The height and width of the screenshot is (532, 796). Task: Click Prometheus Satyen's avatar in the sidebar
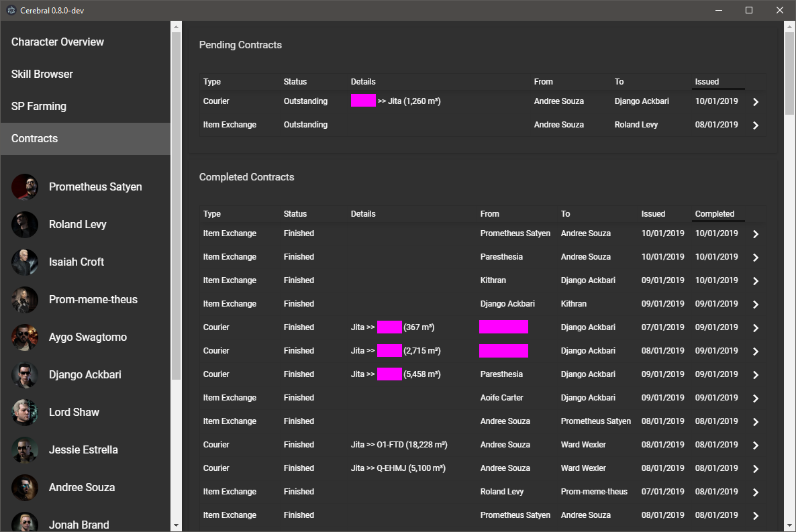pyautogui.click(x=25, y=187)
